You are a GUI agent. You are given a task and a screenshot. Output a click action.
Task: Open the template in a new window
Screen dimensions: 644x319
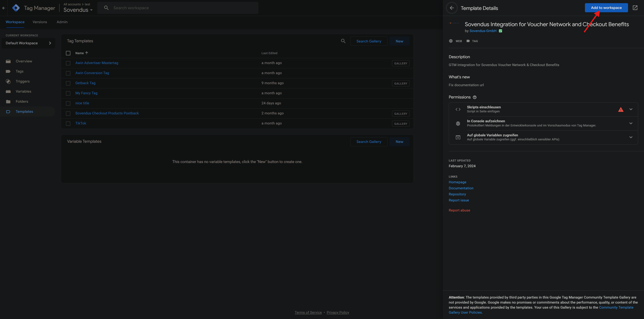[635, 8]
